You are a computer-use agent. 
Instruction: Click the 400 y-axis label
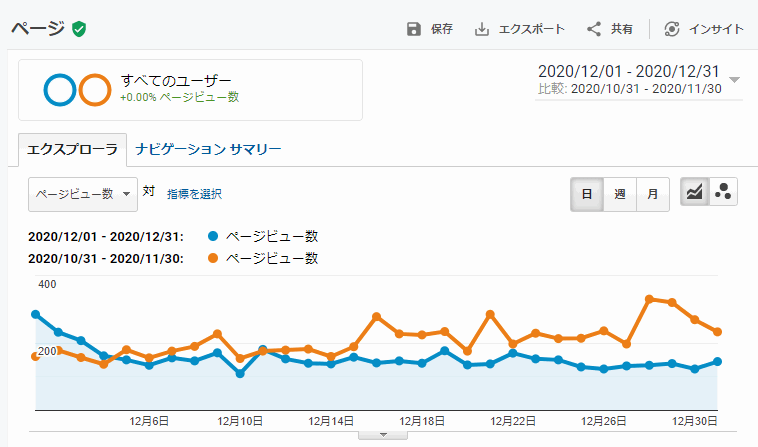(x=47, y=285)
